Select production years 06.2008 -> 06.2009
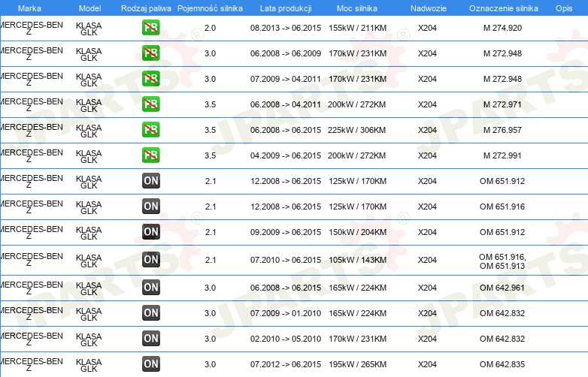The width and height of the screenshot is (588, 377). pyautogui.click(x=286, y=53)
